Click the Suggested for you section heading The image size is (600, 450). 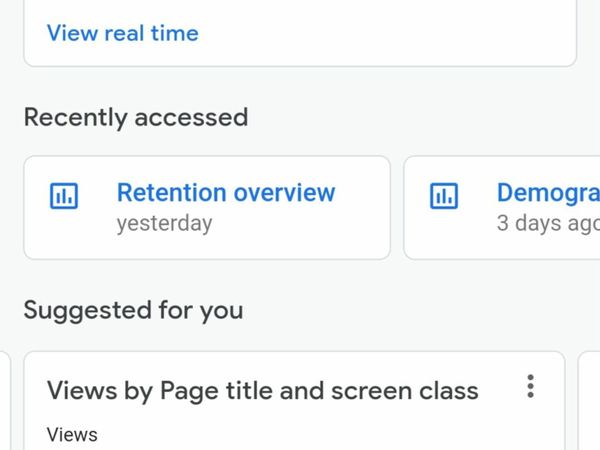pos(133,310)
